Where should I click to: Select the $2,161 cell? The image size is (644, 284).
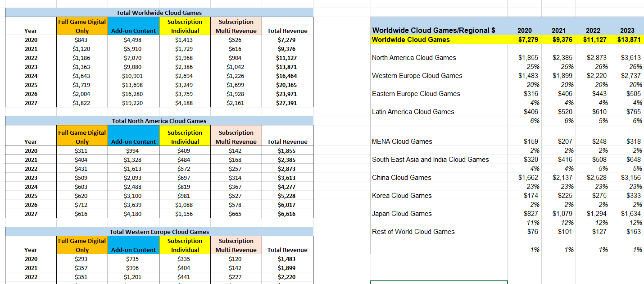click(x=236, y=103)
